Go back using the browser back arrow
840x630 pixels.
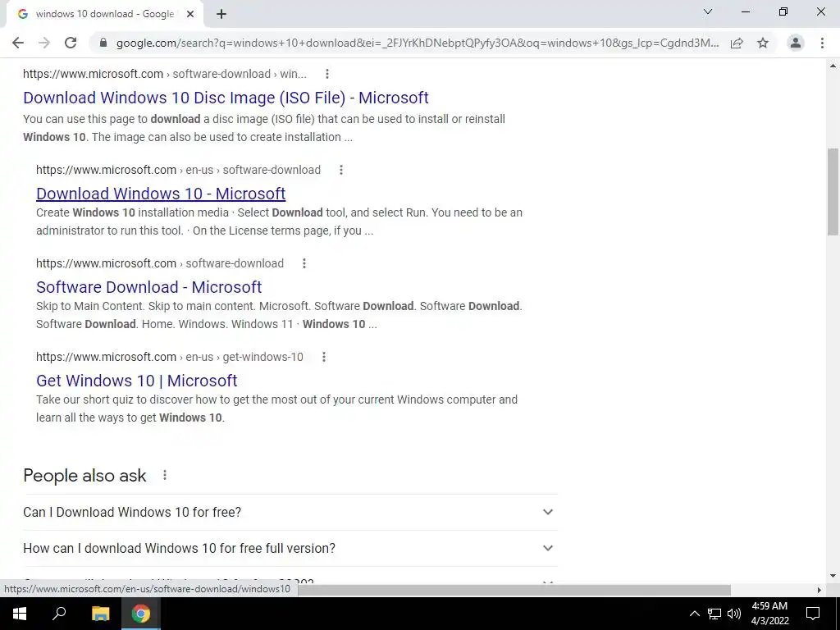[18, 43]
